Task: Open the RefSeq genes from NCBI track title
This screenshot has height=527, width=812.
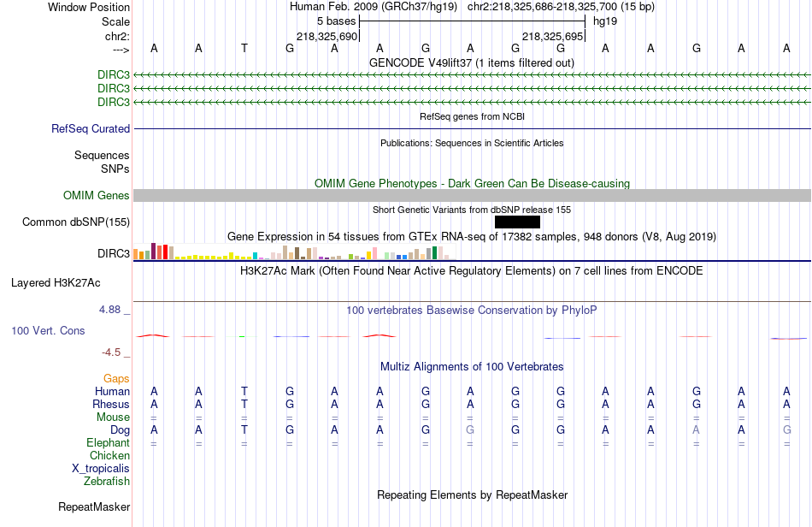Action: pos(472,116)
